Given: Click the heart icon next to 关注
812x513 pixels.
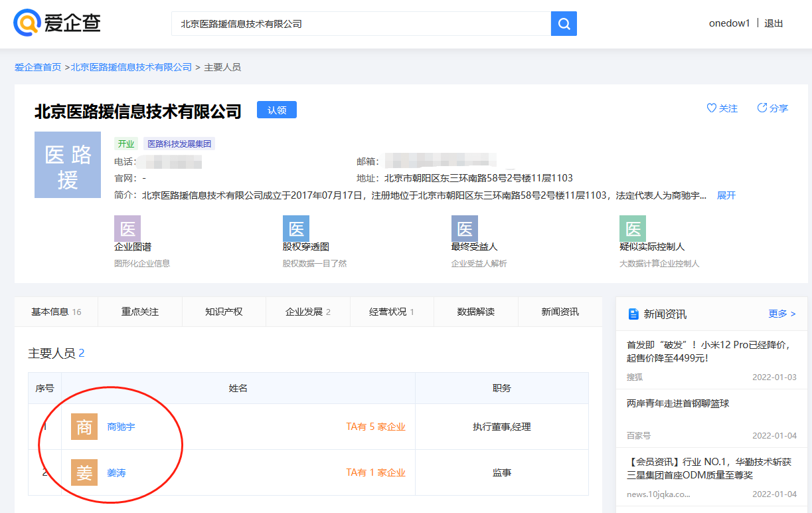Looking at the screenshot, I should 711,108.
